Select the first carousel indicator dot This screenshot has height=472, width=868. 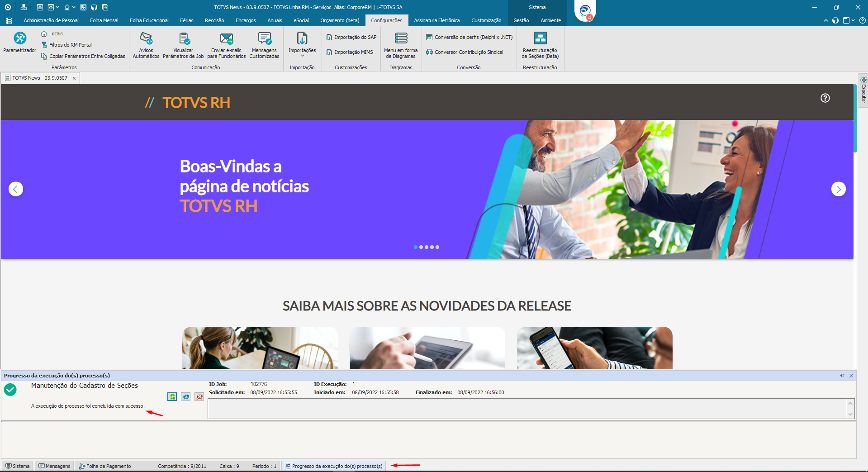tap(416, 247)
